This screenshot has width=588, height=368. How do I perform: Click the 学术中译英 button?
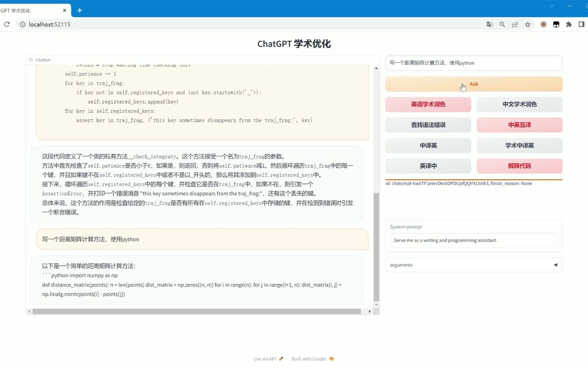[x=519, y=145]
